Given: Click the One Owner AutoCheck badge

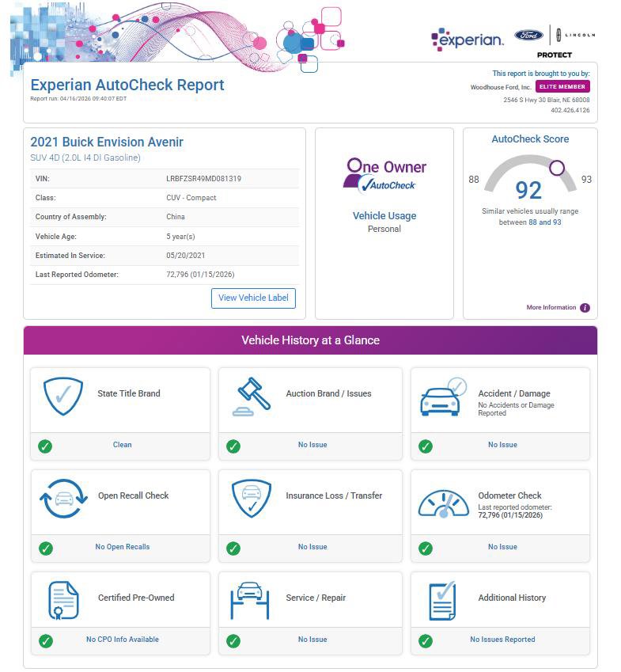Looking at the screenshot, I should (x=384, y=176).
